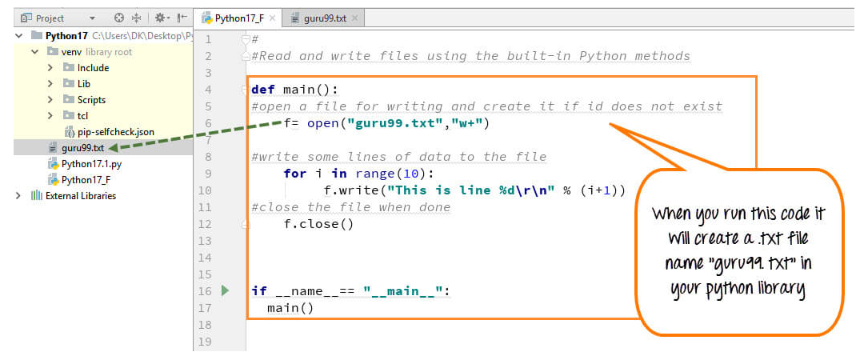The height and width of the screenshot is (352, 868).
Task: Switch to the Python17_F tab
Action: coord(238,18)
